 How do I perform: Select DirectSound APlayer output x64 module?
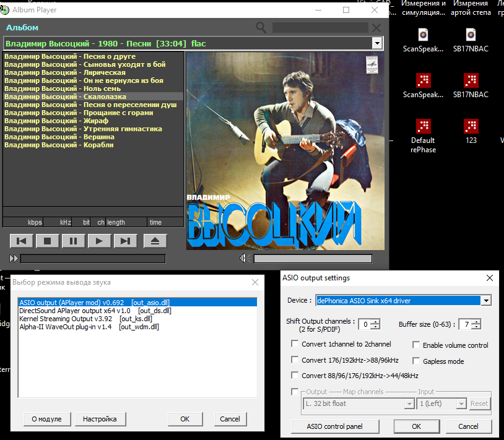pos(137,311)
